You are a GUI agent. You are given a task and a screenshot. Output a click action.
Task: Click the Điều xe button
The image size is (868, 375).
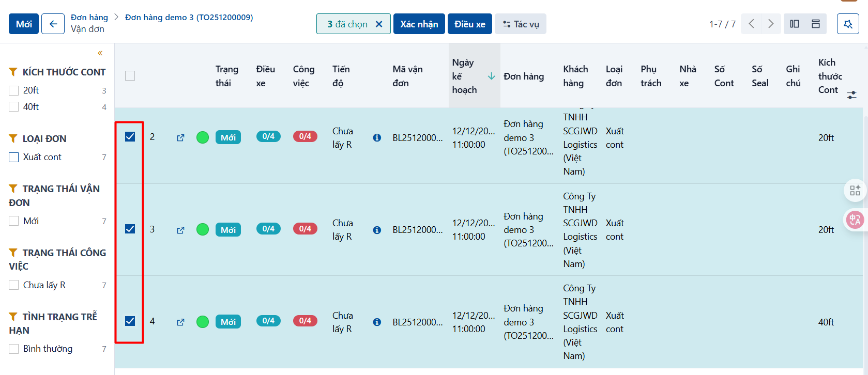(470, 24)
